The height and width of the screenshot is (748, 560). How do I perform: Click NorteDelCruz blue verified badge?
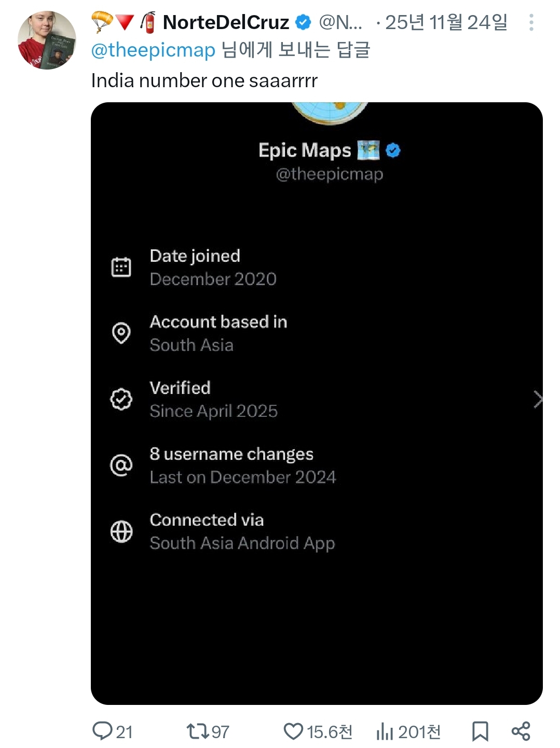(303, 22)
